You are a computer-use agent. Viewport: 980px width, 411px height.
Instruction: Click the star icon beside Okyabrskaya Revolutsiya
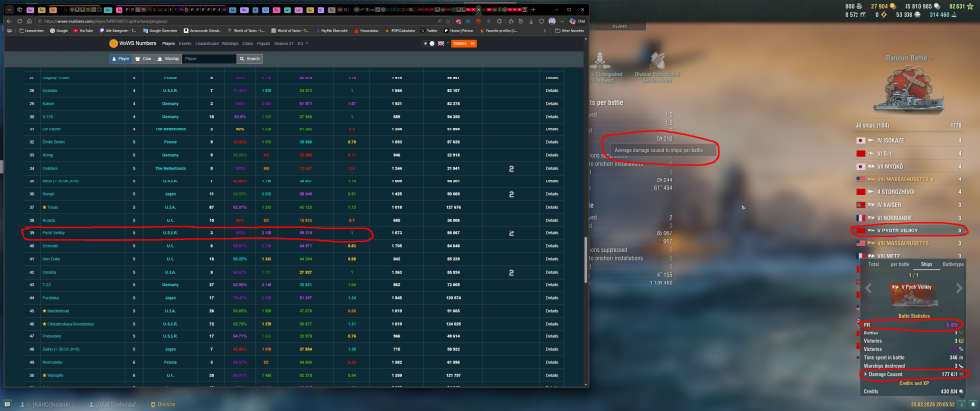click(x=43, y=324)
